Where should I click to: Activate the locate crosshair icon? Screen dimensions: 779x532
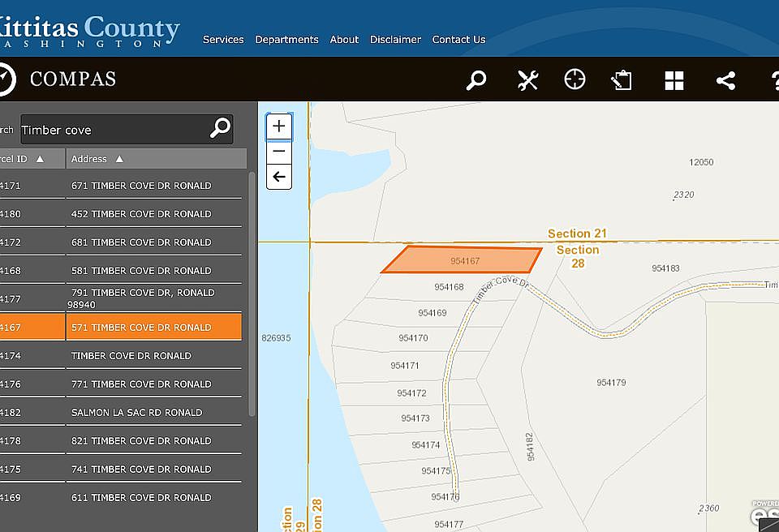tap(575, 79)
